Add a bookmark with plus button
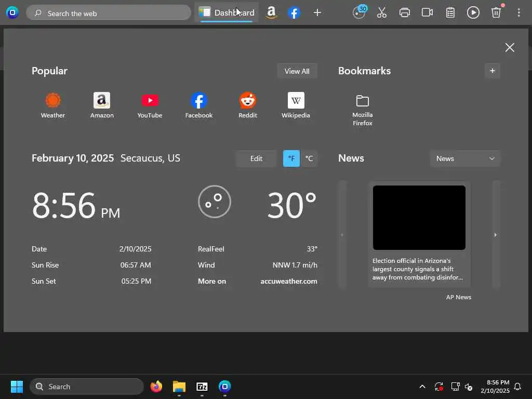The image size is (532, 399). tap(493, 71)
